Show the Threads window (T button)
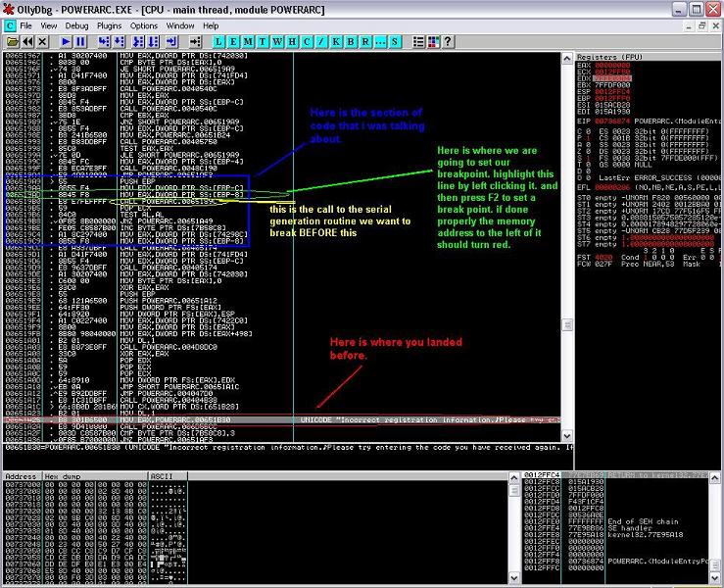The image size is (724, 588). 263,42
